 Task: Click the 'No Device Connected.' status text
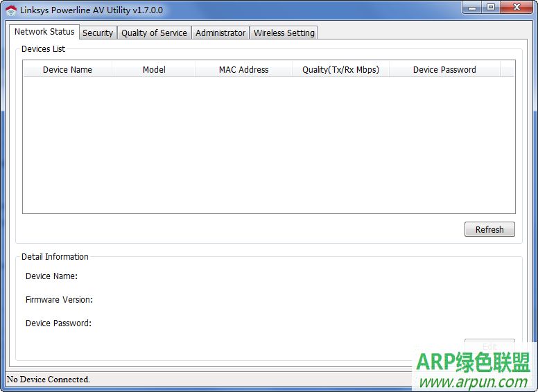(x=49, y=380)
